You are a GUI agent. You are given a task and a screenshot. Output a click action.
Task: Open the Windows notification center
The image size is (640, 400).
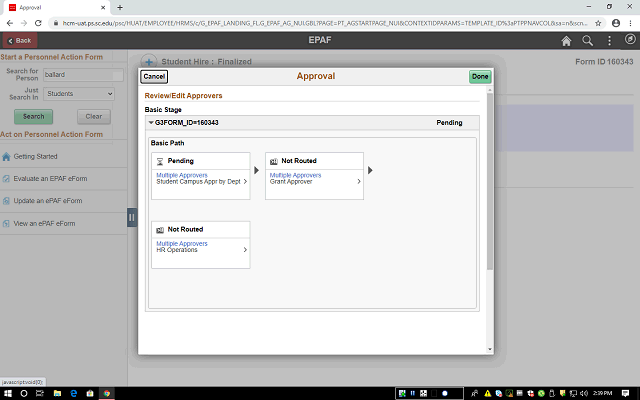(x=625, y=393)
